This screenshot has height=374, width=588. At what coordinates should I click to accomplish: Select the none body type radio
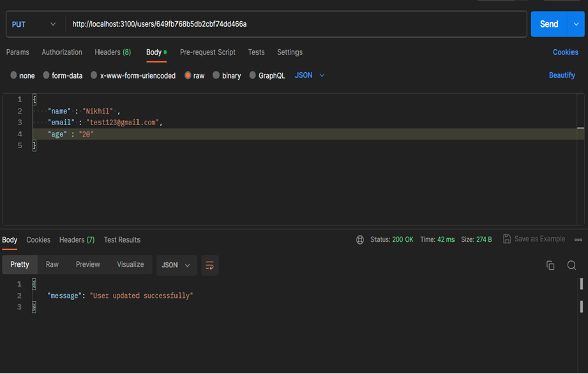coord(13,75)
